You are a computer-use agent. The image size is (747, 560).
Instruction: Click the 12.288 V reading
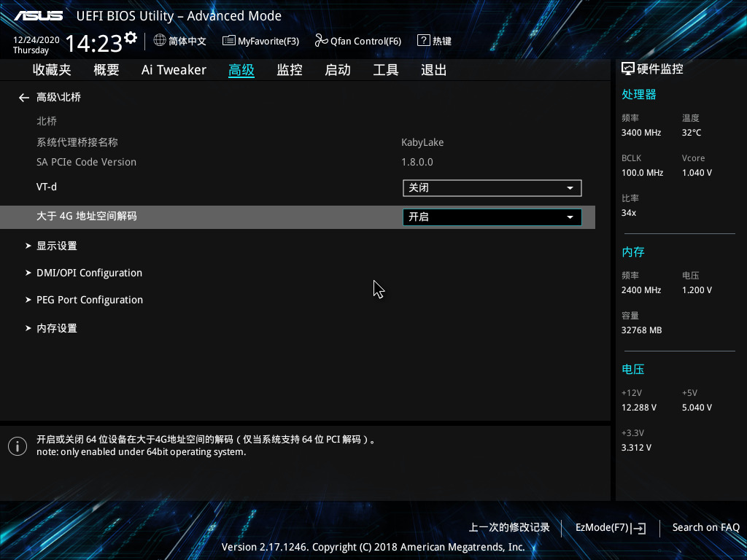(x=639, y=408)
